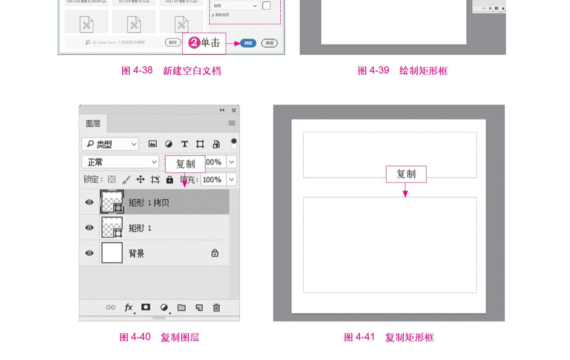The height and width of the screenshot is (360, 570).
Task: Open the 类型 filter dropdown
Action: pos(110,144)
